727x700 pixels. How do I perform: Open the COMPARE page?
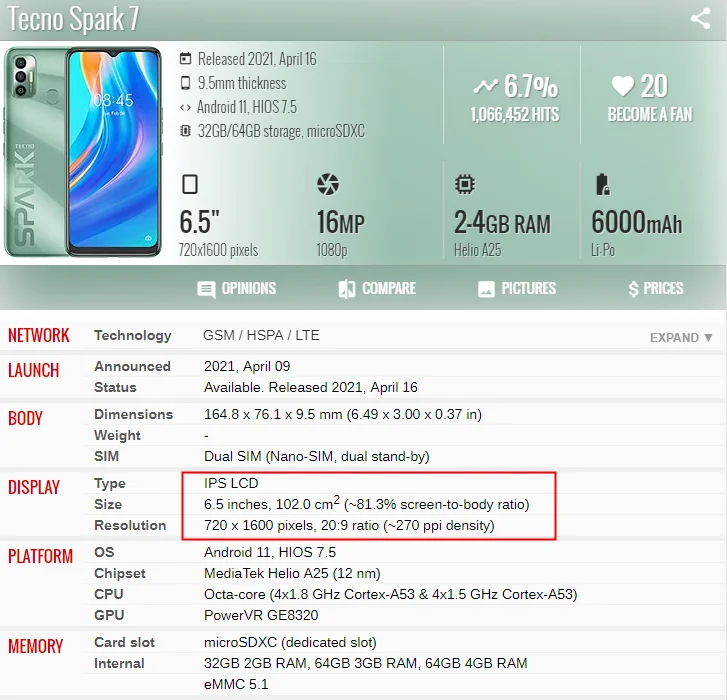tap(377, 288)
